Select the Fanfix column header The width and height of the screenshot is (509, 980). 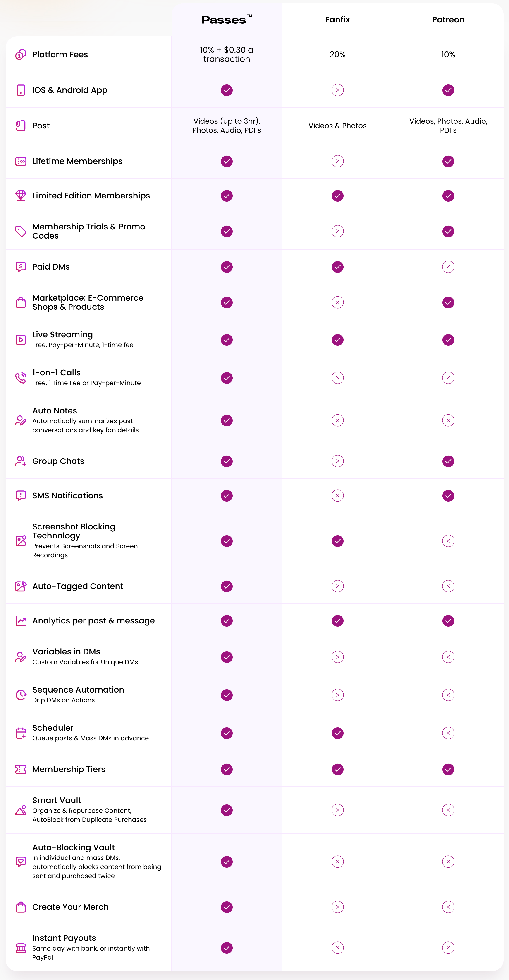(337, 20)
